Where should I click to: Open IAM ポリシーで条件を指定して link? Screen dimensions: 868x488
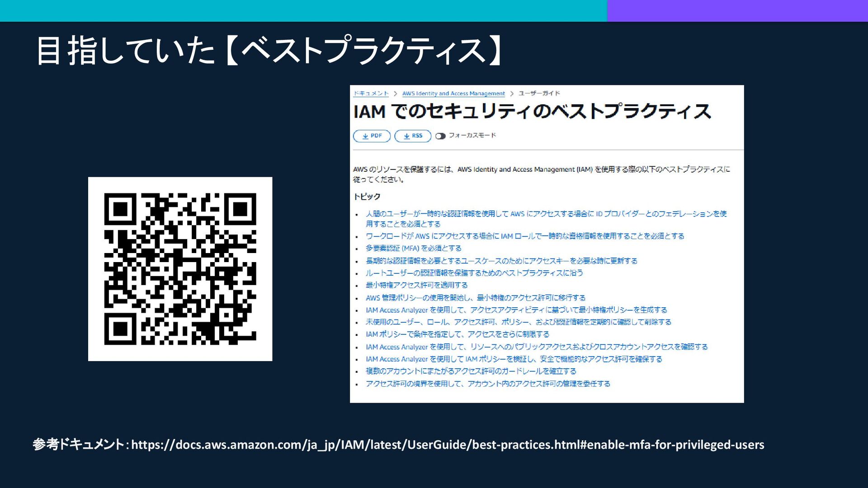[x=458, y=334]
